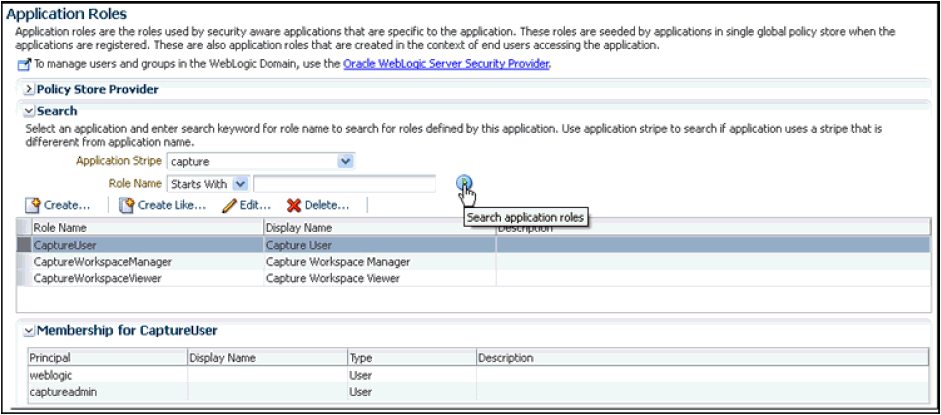Click Capture Workspace Manager display name cell
This screenshot has height=415, width=941.
coord(380,262)
